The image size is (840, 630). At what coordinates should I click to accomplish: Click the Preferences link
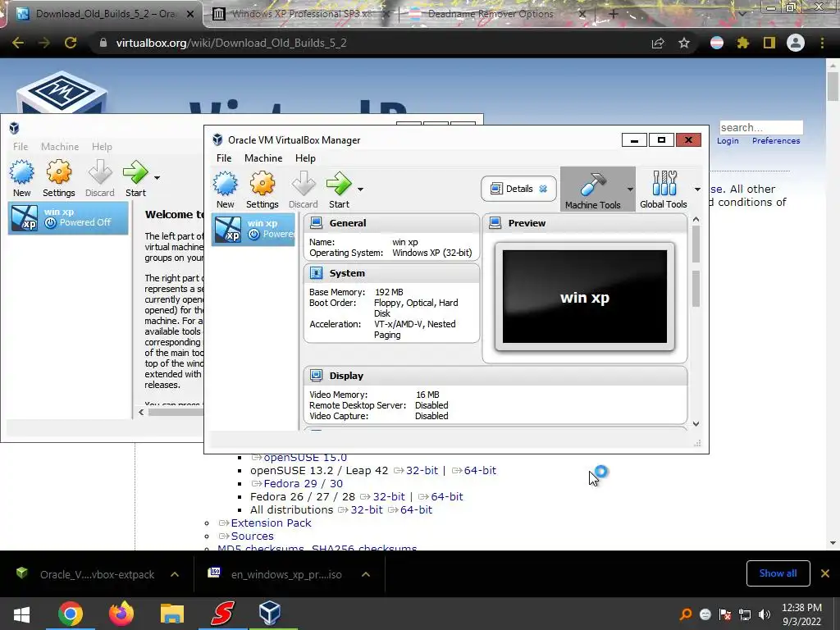coord(776,140)
